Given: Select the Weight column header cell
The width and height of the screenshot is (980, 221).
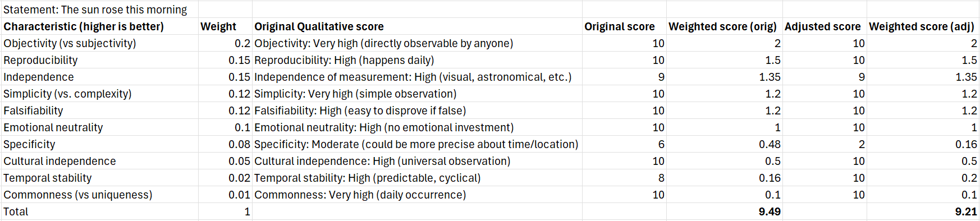Looking at the screenshot, I should pos(225,26).
